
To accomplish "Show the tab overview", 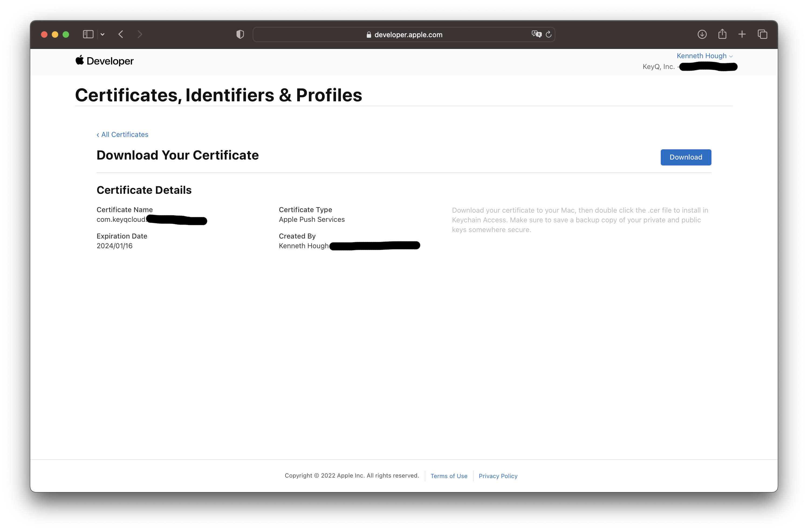I will point(762,34).
